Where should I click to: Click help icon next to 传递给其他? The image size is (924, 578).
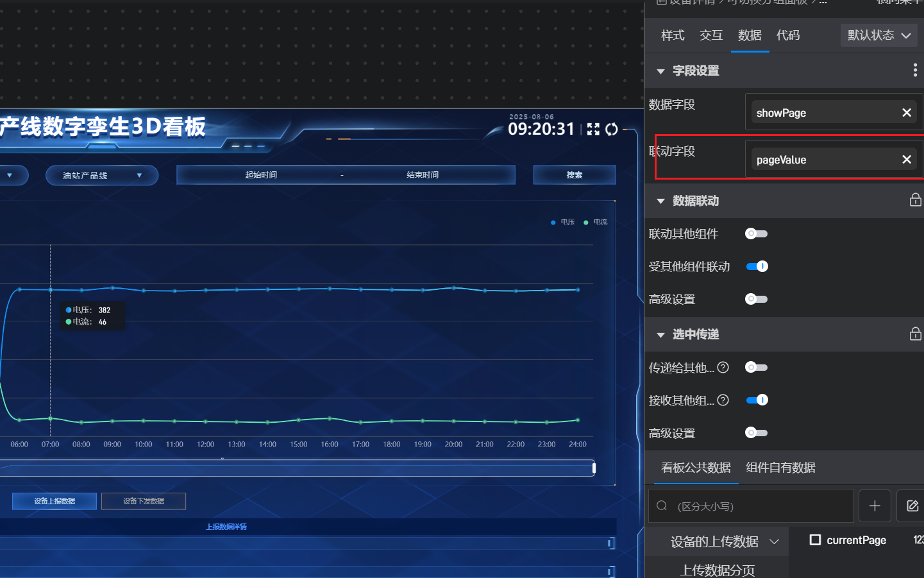723,368
